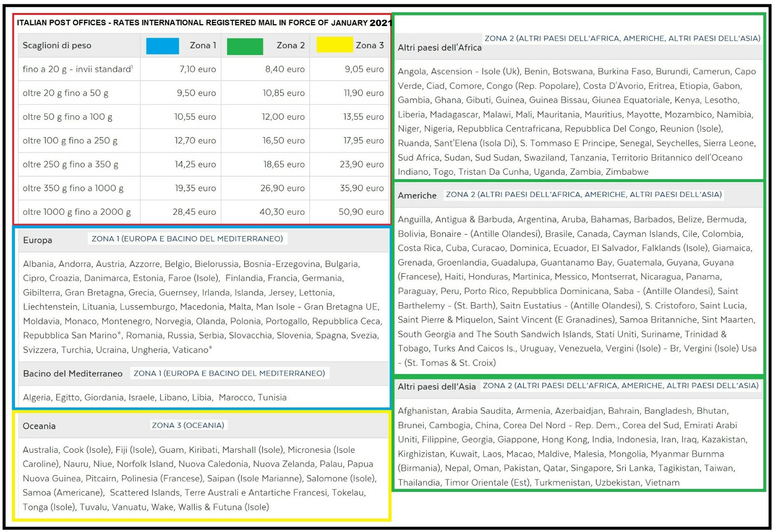Click the 'Bacino del Mediterraneo' section heading
This screenshot has width=773, height=532.
click(73, 374)
